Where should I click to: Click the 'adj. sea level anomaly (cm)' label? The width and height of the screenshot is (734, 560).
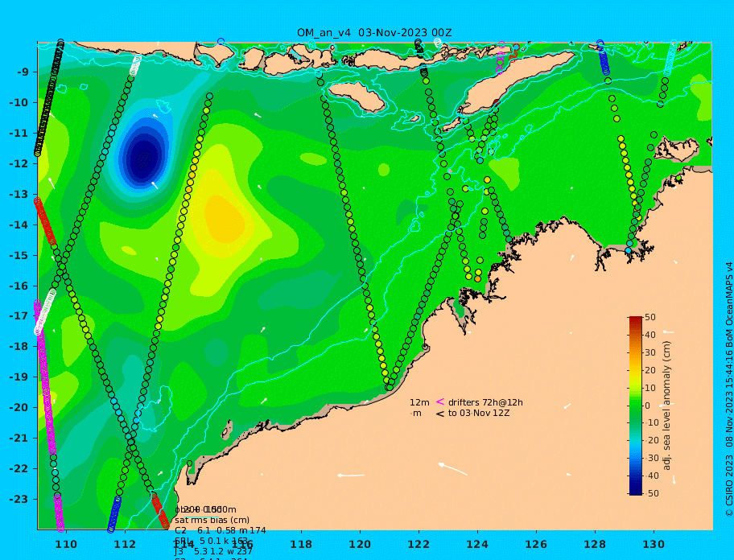[x=666, y=406]
